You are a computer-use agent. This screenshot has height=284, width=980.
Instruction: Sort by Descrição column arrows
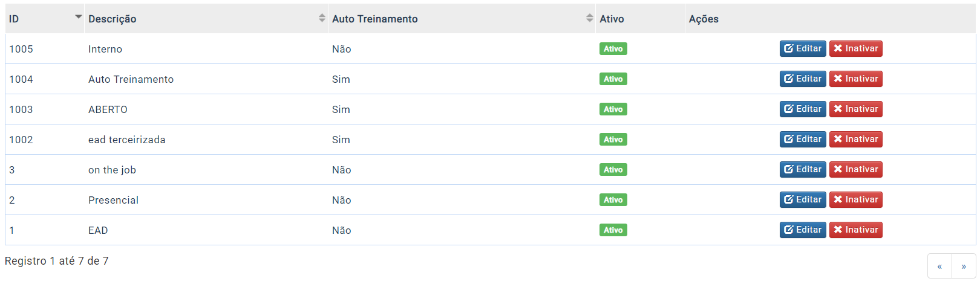pyautogui.click(x=322, y=18)
